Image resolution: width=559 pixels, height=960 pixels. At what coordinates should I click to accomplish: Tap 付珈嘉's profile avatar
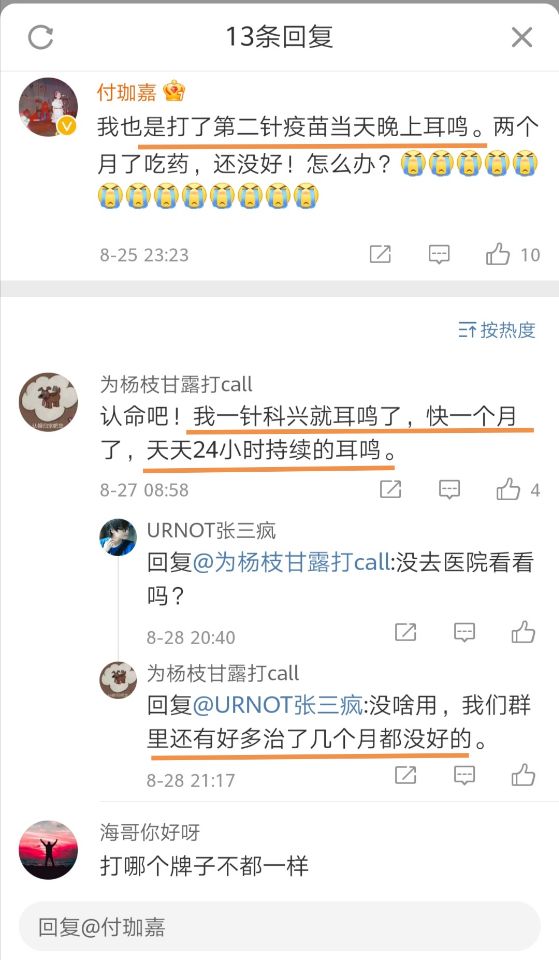[x=48, y=107]
